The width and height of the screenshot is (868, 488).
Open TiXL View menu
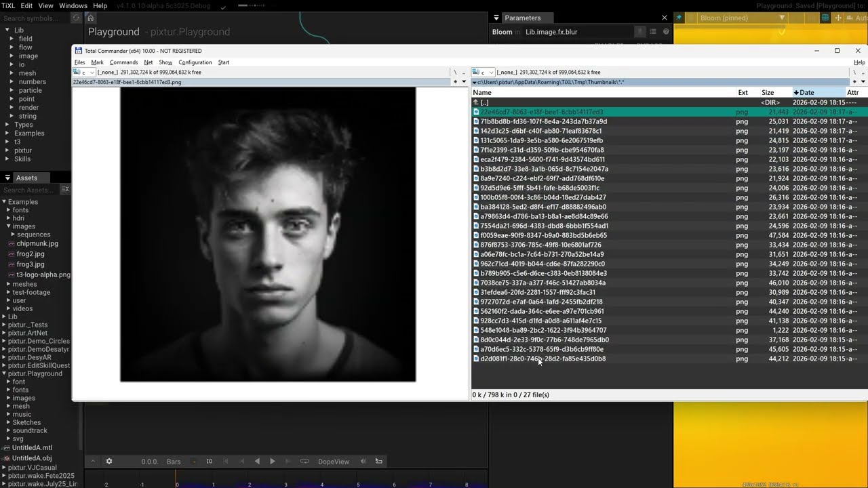pyautogui.click(x=45, y=5)
